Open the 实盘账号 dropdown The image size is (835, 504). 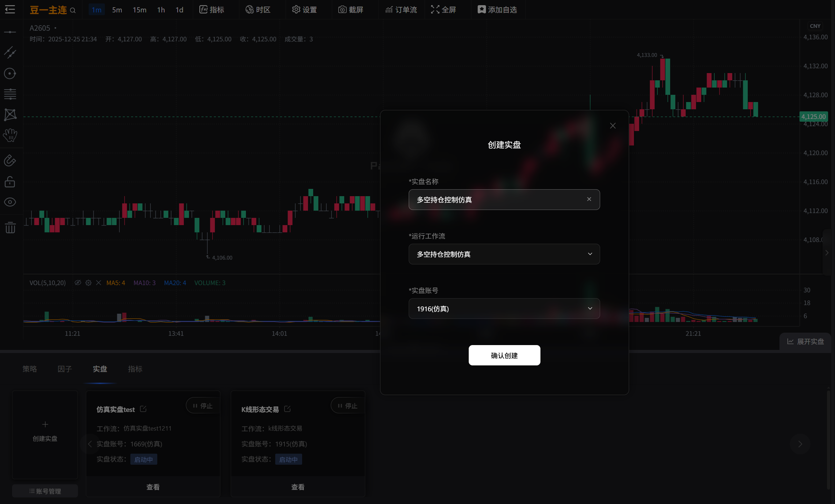[504, 309]
